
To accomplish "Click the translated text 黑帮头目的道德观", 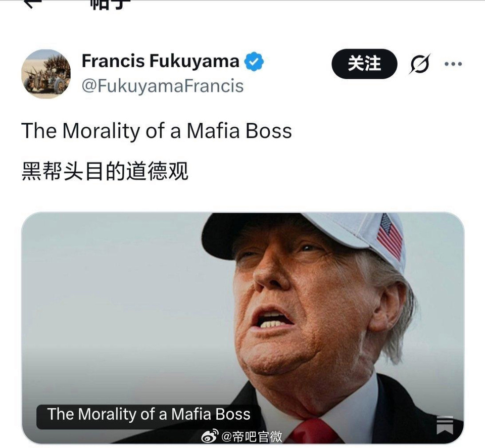I will click(105, 171).
